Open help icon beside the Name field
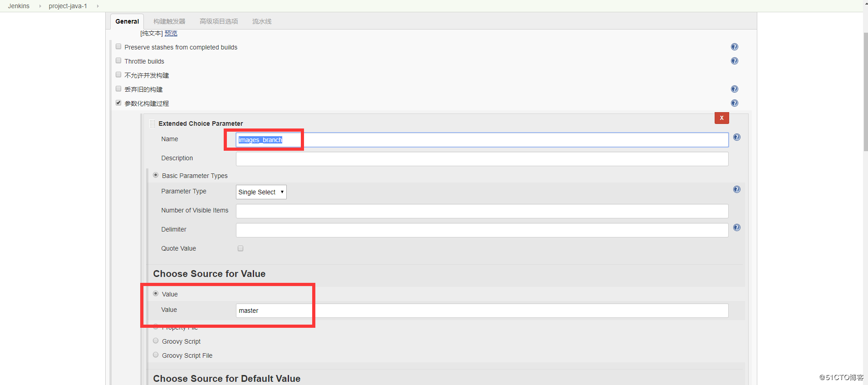 (x=736, y=137)
